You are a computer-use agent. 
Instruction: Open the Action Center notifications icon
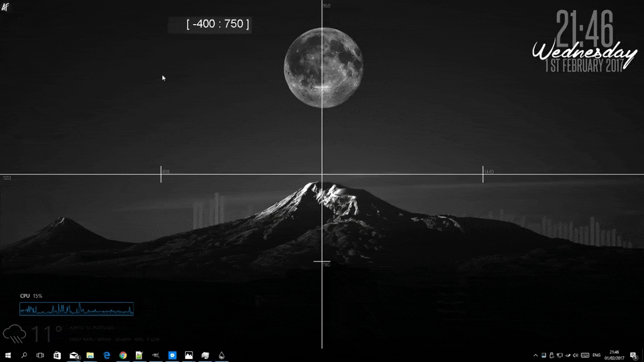633,355
